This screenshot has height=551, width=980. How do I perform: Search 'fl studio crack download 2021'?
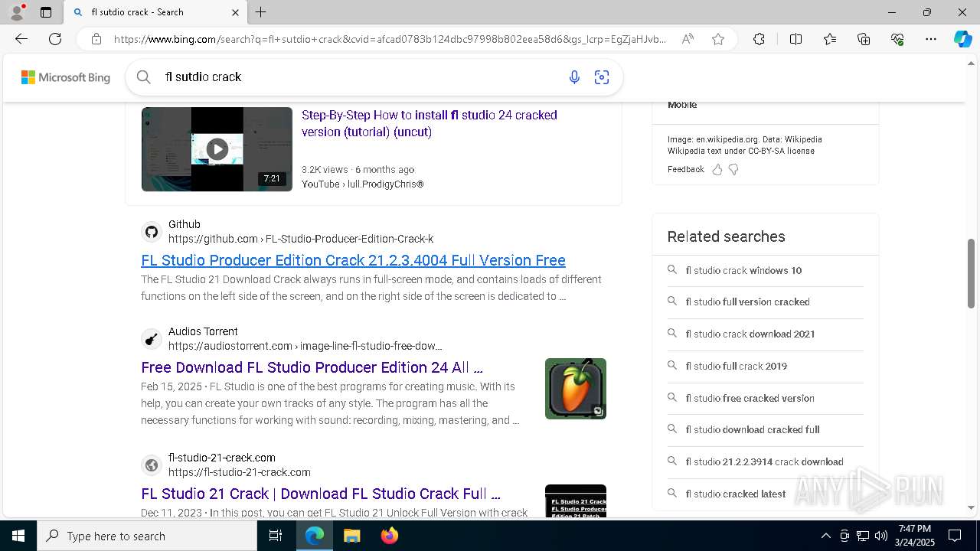766,334
